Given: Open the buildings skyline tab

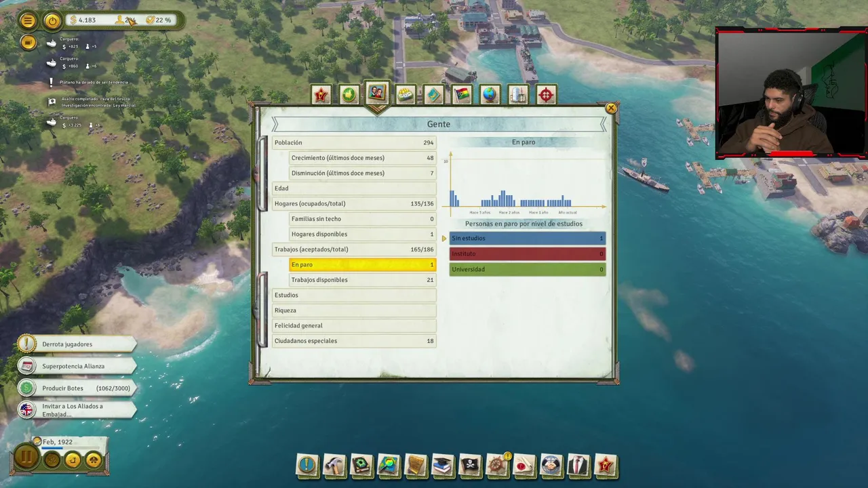Looking at the screenshot, I should [x=518, y=95].
